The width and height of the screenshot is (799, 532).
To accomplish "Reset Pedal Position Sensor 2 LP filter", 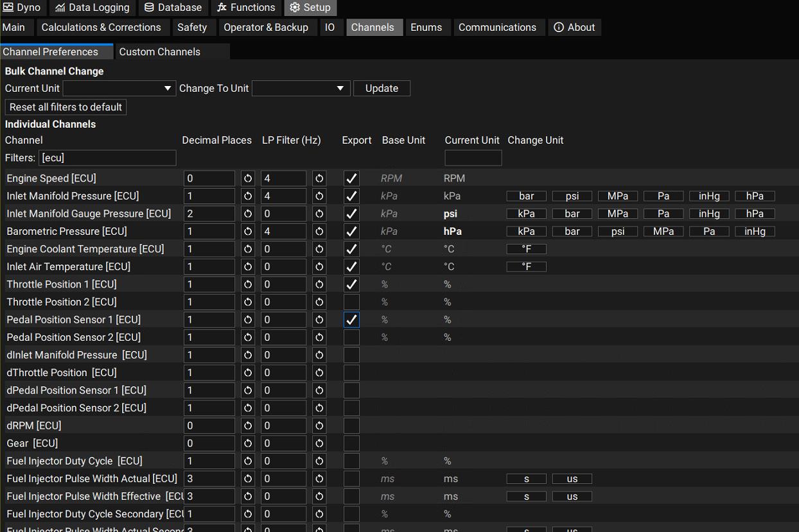I will (x=319, y=337).
